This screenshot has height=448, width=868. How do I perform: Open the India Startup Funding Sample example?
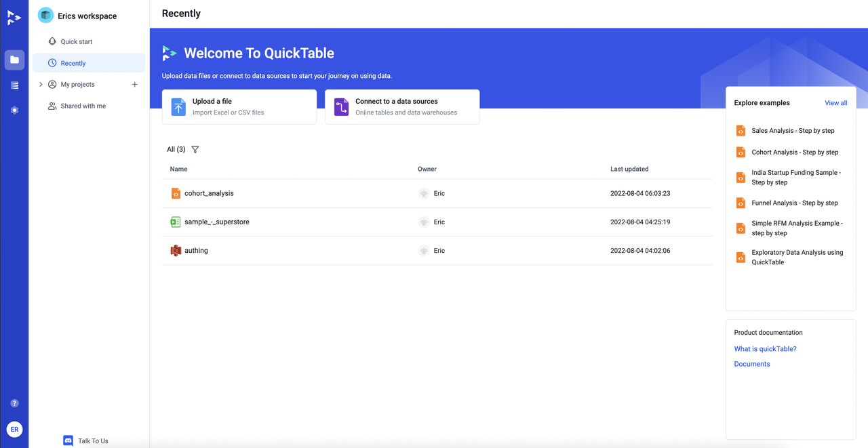pos(796,178)
